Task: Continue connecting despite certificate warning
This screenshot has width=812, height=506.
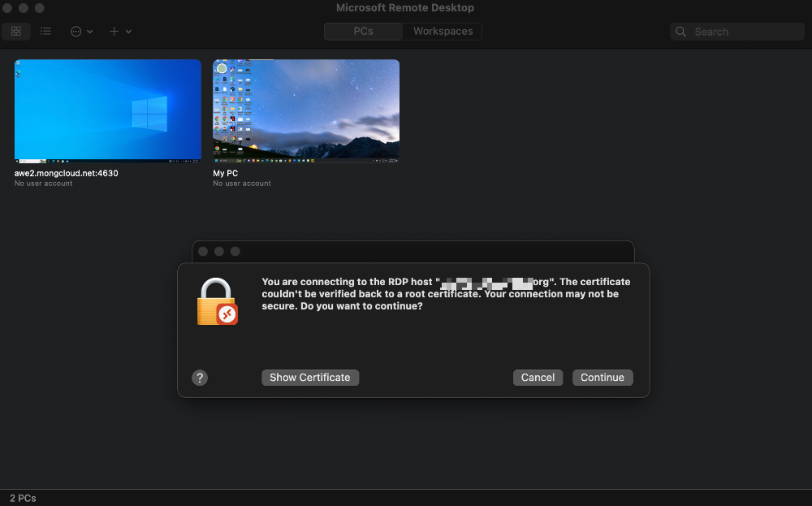Action: [x=603, y=378]
